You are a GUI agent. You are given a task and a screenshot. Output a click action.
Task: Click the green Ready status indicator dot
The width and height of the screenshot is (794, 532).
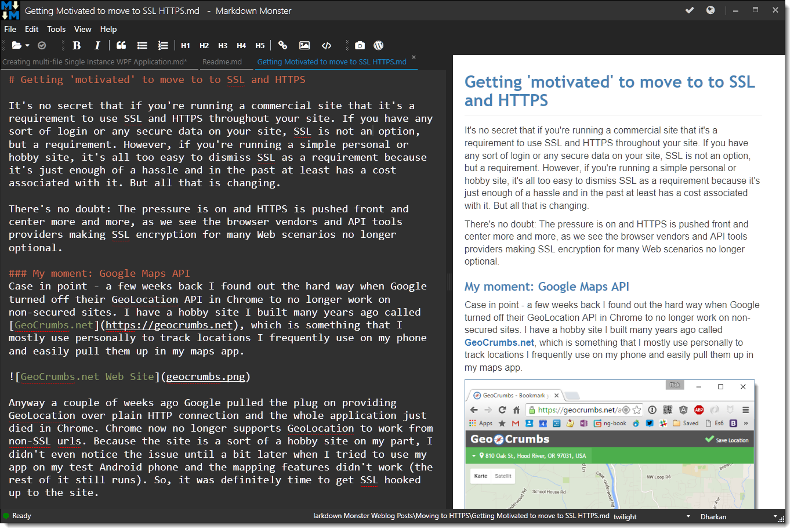(6, 515)
